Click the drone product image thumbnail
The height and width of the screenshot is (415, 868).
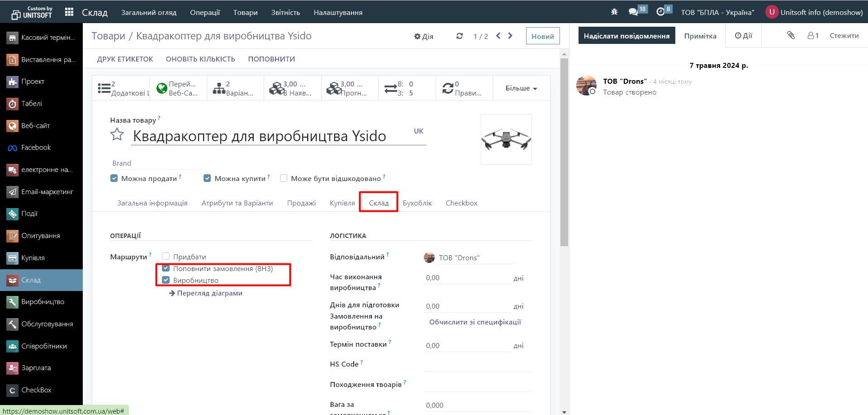tap(506, 139)
